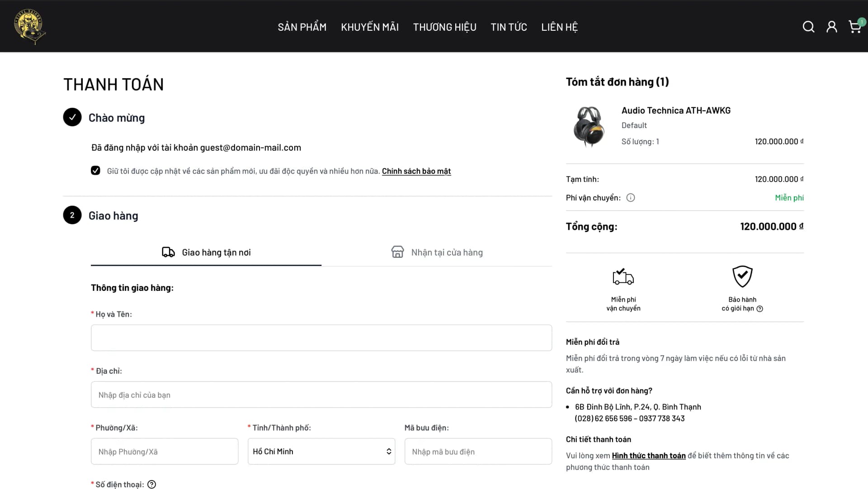
Task: Click the step 2 Giao hàng badge
Action: (72, 215)
